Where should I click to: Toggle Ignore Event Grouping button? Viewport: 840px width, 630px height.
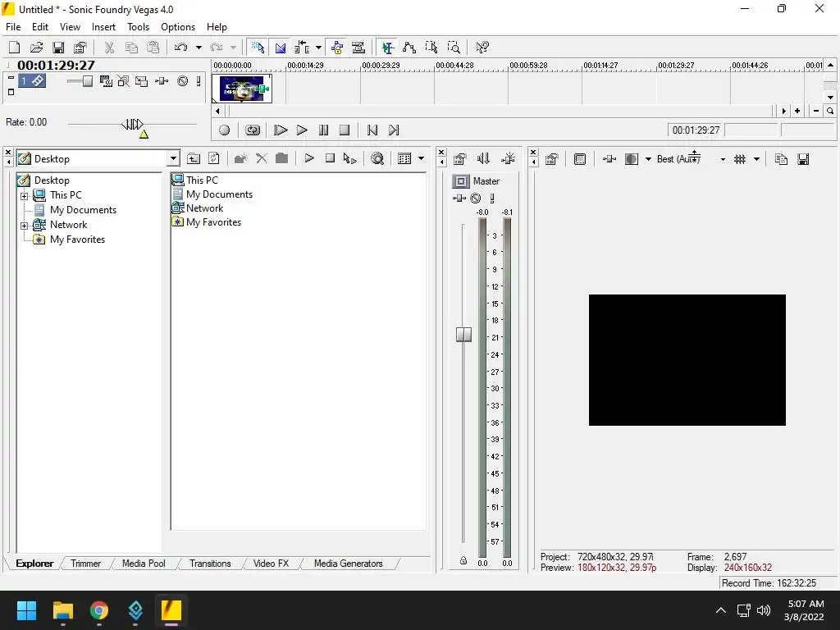(x=358, y=48)
